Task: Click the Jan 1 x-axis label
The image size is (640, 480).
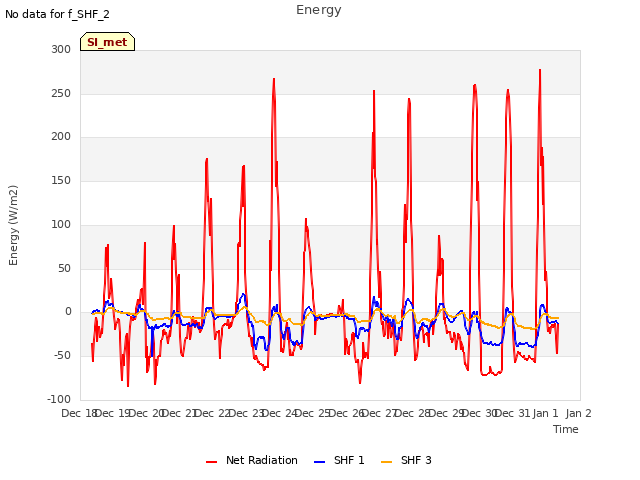Action: 546,413
